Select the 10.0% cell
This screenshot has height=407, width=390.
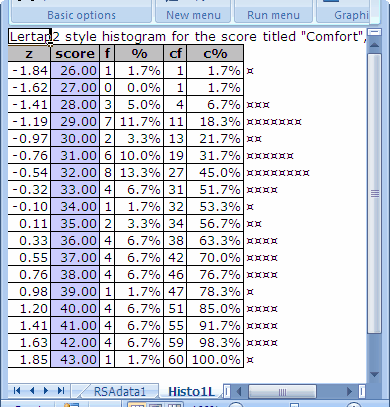coord(139,155)
